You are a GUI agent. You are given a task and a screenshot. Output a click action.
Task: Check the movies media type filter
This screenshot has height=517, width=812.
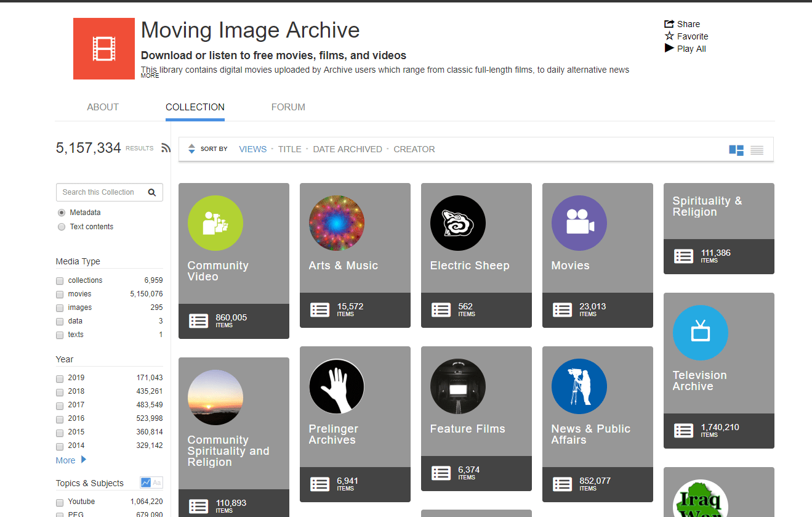(x=60, y=294)
